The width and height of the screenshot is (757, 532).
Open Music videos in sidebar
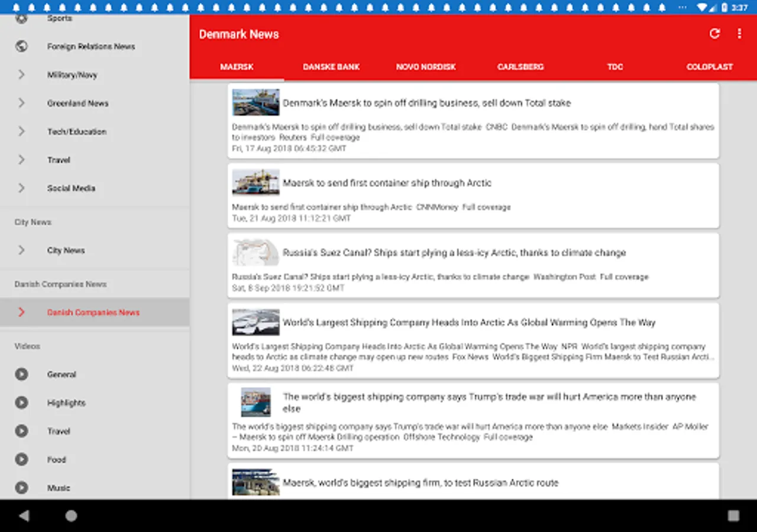click(95, 488)
